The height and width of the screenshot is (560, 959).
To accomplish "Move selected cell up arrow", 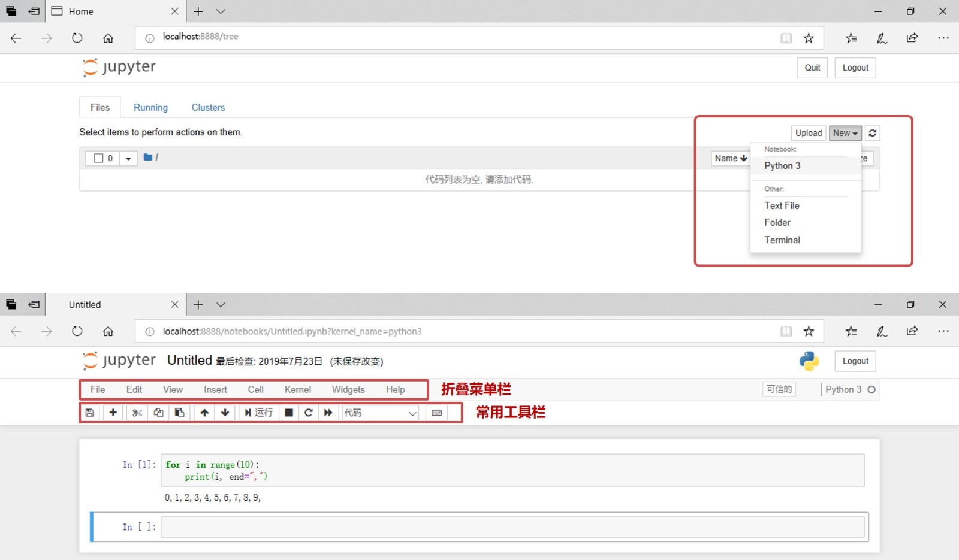I will pos(204,413).
